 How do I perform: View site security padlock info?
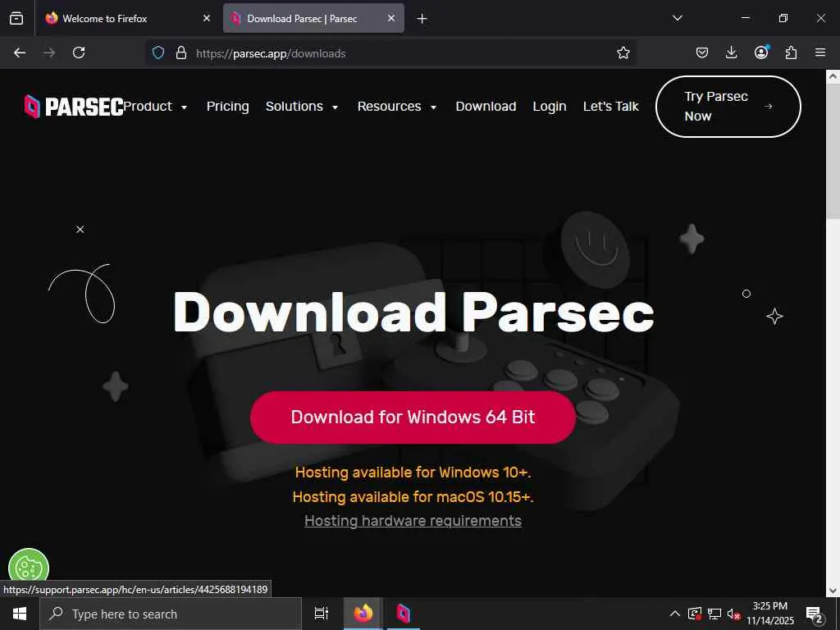coord(181,52)
